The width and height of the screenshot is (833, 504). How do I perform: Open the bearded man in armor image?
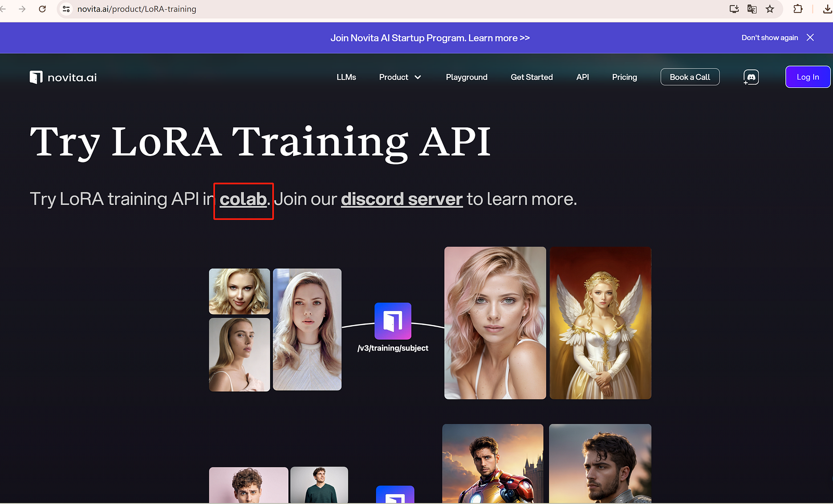click(x=600, y=463)
